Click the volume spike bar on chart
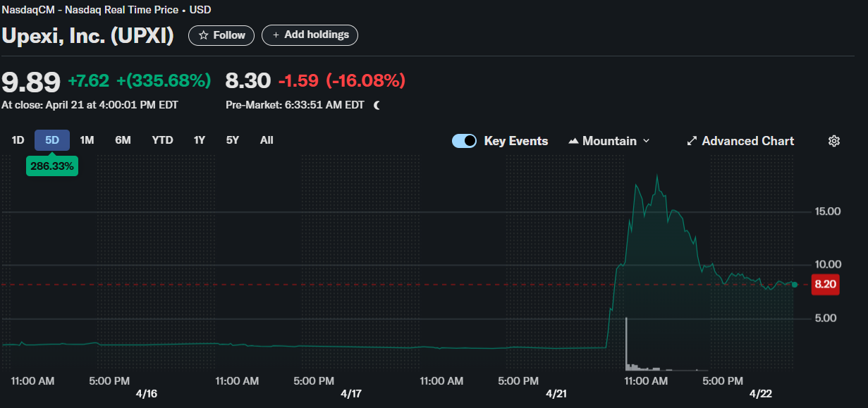This screenshot has width=868, height=408. coord(626,344)
